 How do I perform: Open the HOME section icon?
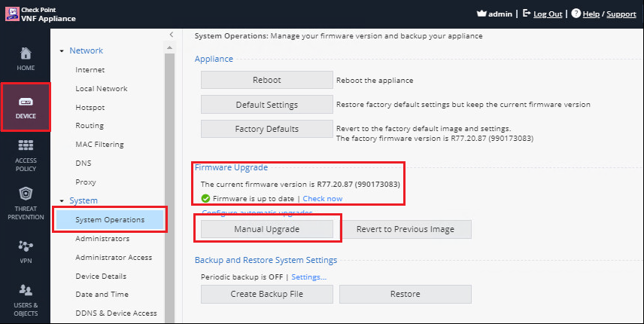point(26,53)
